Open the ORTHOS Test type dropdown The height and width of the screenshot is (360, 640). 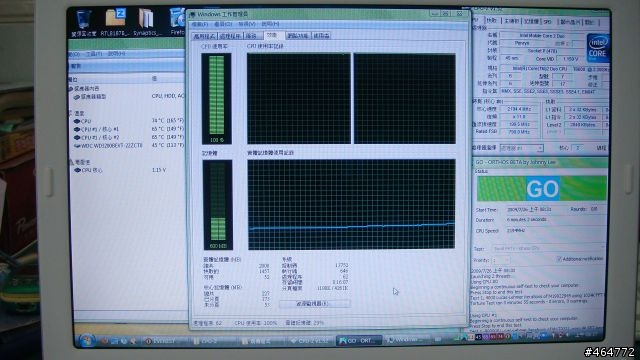click(548, 248)
